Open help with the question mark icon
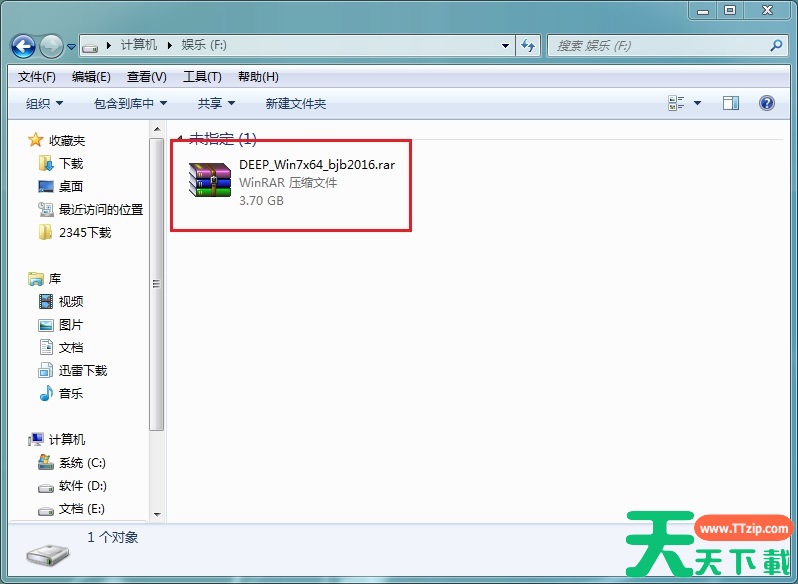798x584 pixels. pyautogui.click(x=766, y=103)
